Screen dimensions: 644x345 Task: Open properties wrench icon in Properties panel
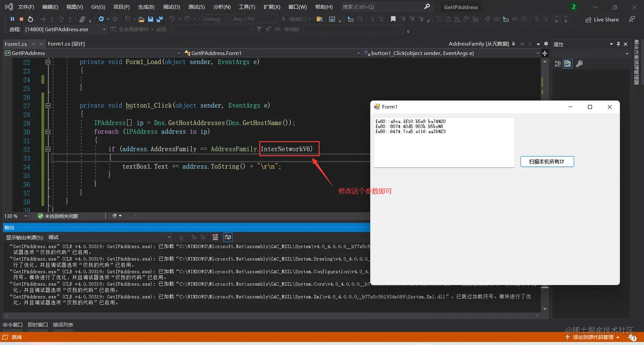(x=579, y=64)
